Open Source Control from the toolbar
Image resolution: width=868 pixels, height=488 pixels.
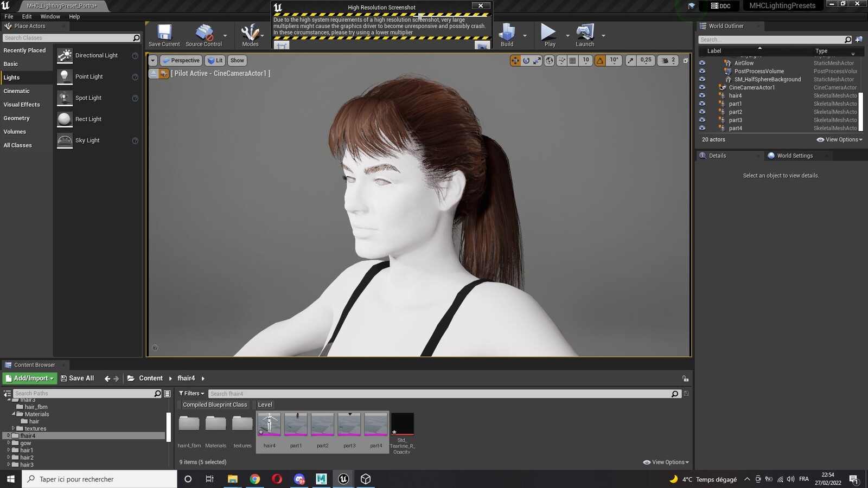(204, 33)
